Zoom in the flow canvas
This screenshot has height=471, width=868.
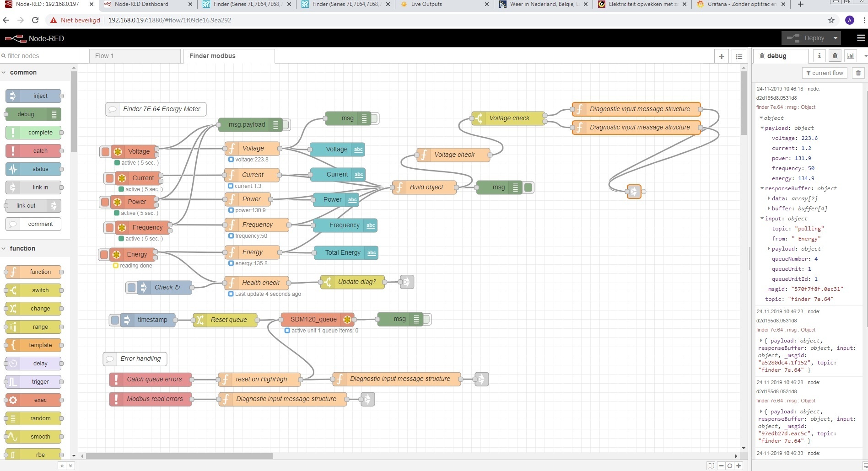pos(739,466)
